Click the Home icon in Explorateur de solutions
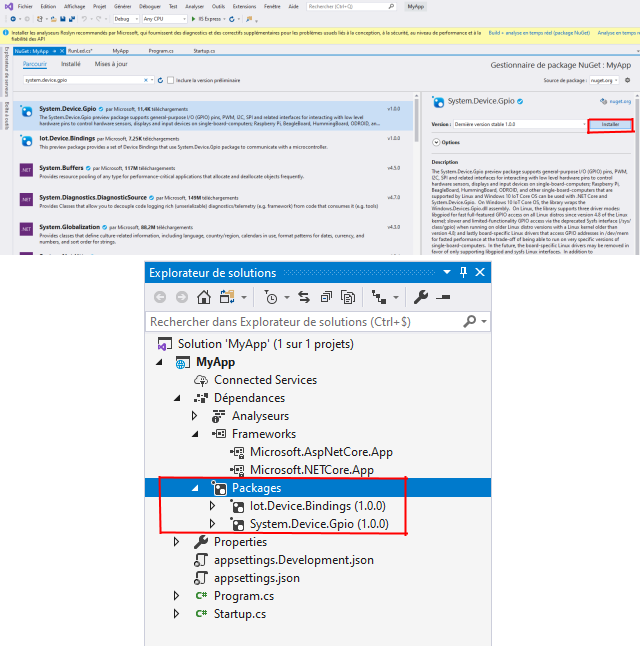The height and width of the screenshot is (646, 640). [x=204, y=297]
